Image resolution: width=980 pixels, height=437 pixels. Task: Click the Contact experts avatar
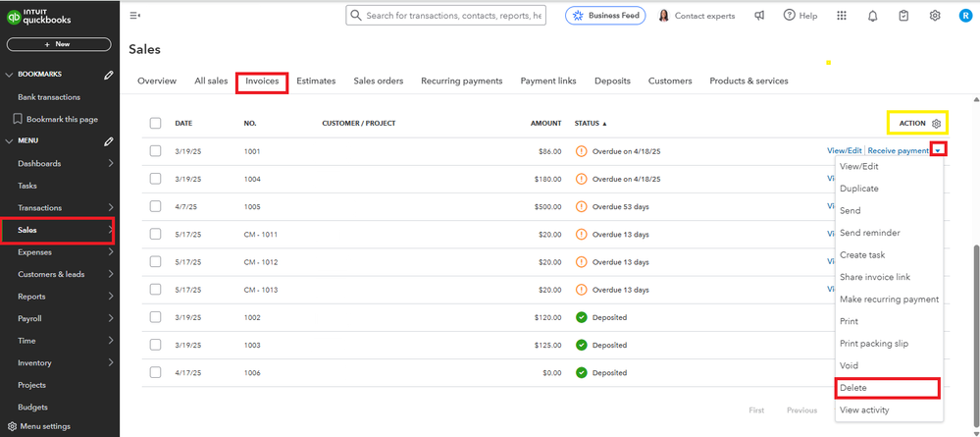point(664,16)
